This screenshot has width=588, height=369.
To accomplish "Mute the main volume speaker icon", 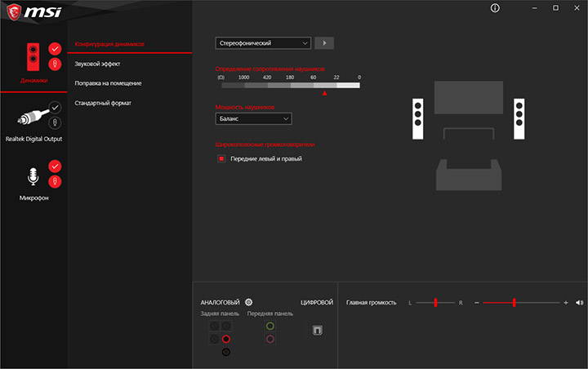I will 579,303.
